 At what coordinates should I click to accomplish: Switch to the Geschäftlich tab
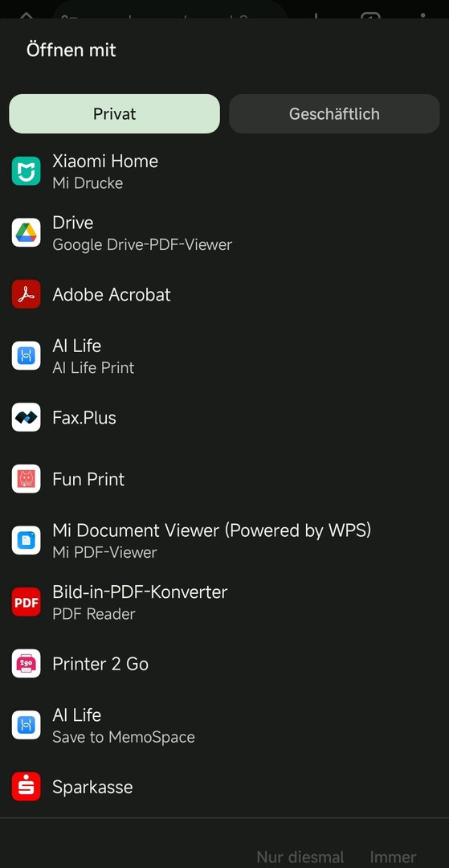click(334, 113)
